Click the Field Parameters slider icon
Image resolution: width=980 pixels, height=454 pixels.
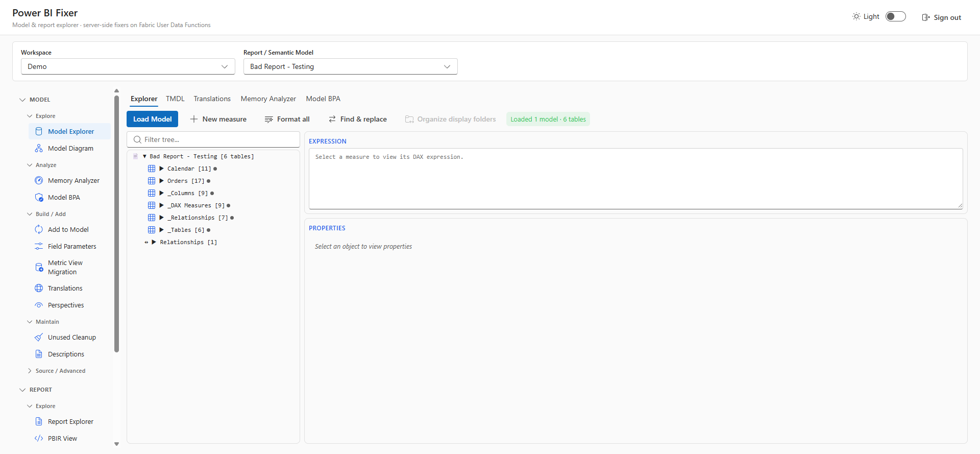coord(39,246)
